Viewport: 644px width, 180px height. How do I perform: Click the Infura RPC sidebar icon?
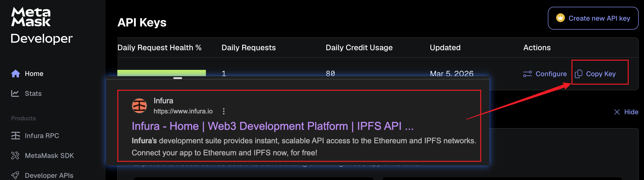pyautogui.click(x=16, y=136)
